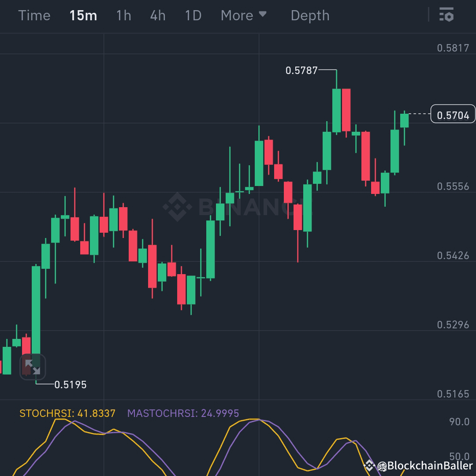Open the Depth tab
Screen dimensions: 476x476
310,15
